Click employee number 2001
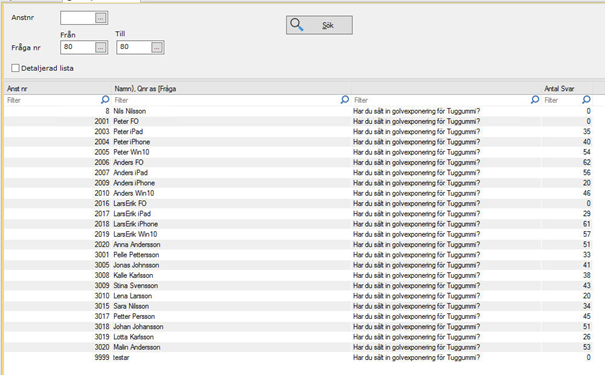605x375 pixels. tap(102, 122)
